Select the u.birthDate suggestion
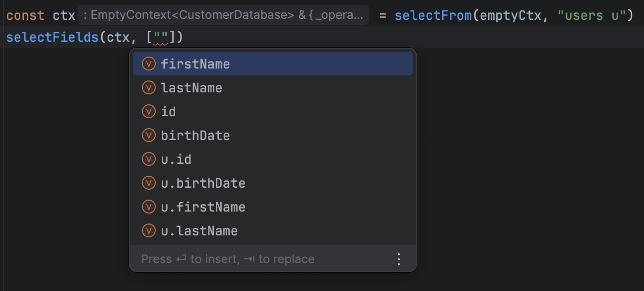This screenshot has width=644, height=291. click(272, 183)
